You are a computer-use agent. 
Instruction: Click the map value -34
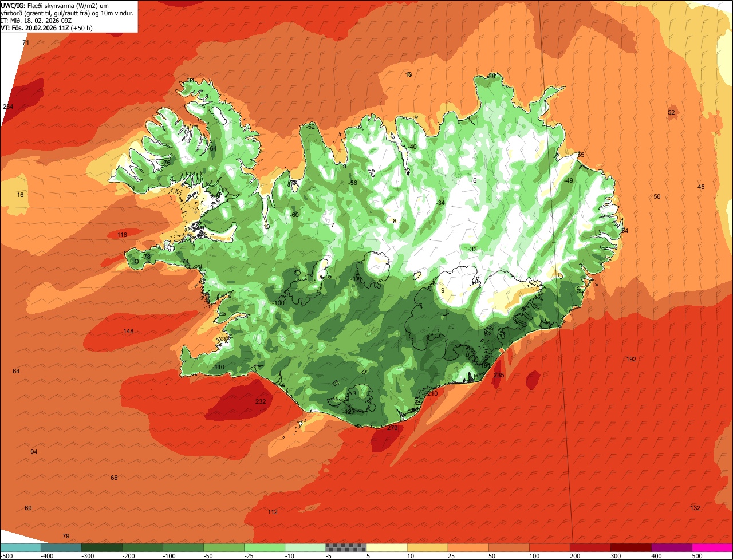pyautogui.click(x=439, y=203)
